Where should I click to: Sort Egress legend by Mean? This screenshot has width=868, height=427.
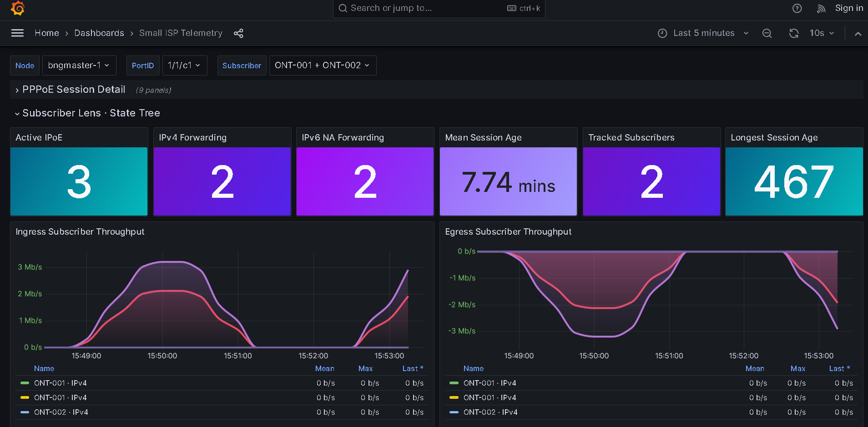tap(755, 368)
